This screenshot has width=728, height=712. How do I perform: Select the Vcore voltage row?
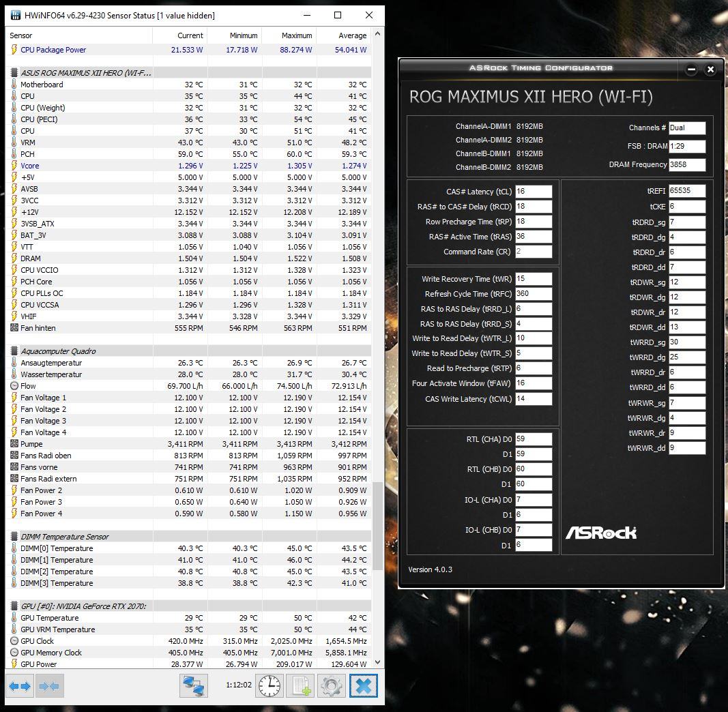[188, 166]
